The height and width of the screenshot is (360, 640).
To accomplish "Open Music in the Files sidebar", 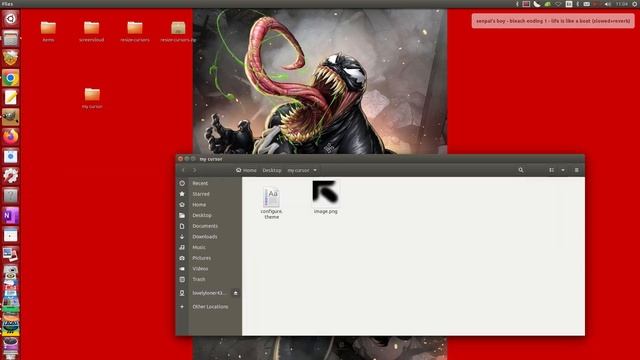I will coord(209,247).
